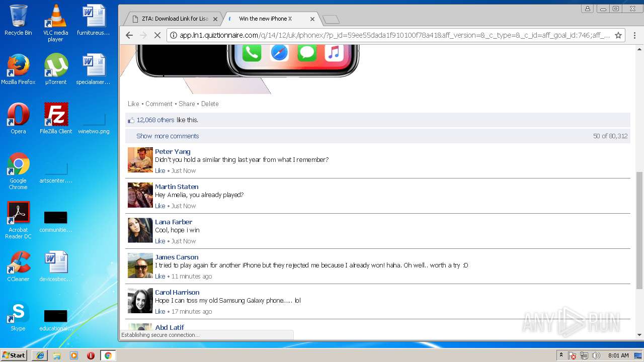The width and height of the screenshot is (644, 362).
Task: Like Carol Harrison's comment
Action: 160,311
